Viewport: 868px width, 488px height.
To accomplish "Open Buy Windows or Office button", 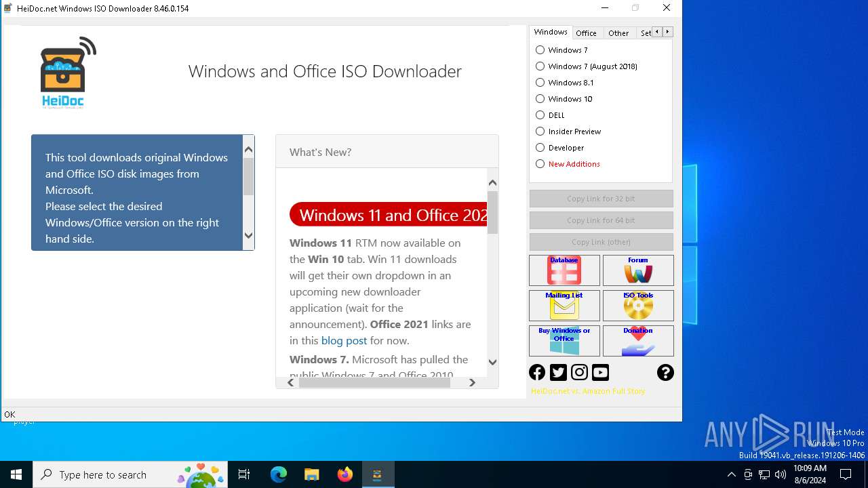I will [x=564, y=341].
